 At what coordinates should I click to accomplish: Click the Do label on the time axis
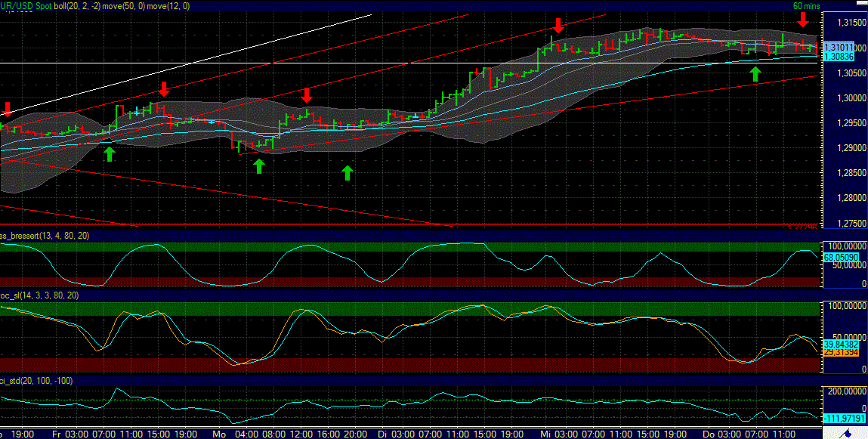click(708, 434)
